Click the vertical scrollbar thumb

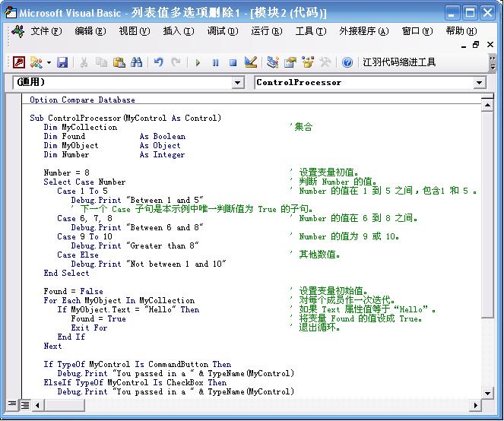(487, 214)
